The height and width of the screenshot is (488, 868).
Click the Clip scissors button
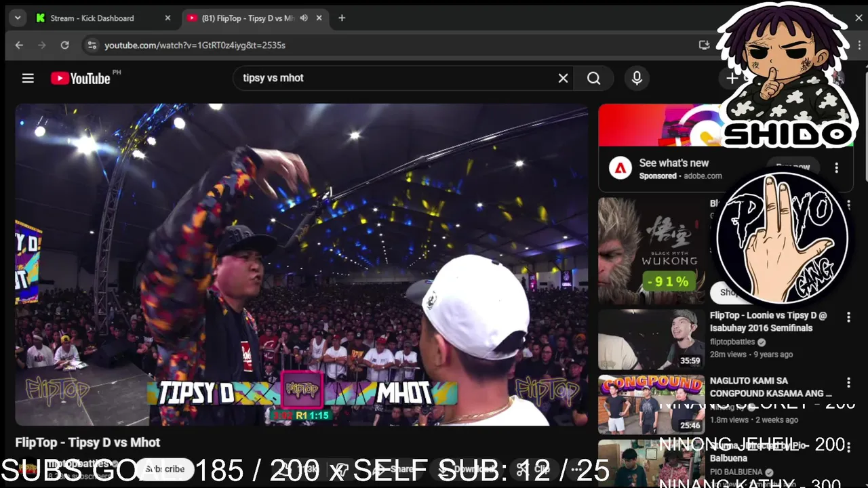(534, 468)
